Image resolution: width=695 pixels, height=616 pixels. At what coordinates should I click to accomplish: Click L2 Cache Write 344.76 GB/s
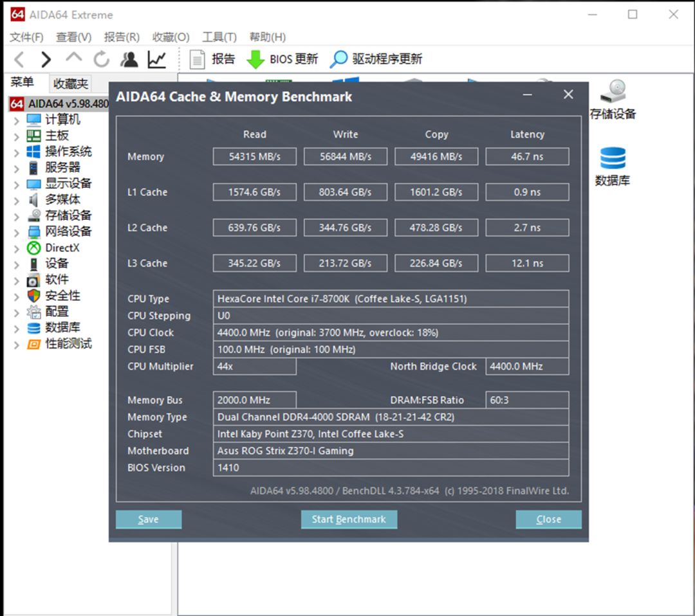tap(346, 228)
